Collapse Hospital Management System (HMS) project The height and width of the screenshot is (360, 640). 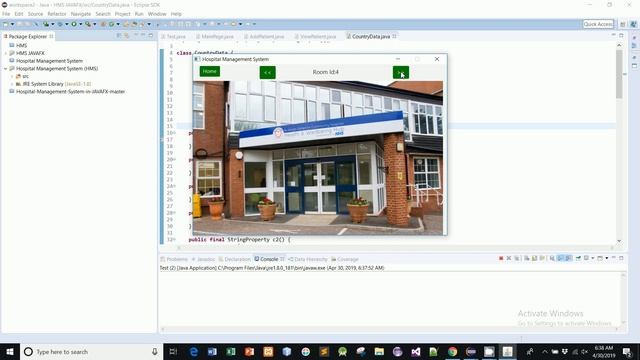point(5,69)
